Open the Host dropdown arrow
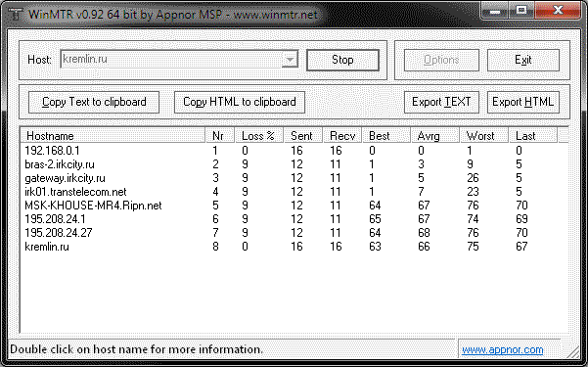Viewport: 588px width, 367px height. coord(290,60)
